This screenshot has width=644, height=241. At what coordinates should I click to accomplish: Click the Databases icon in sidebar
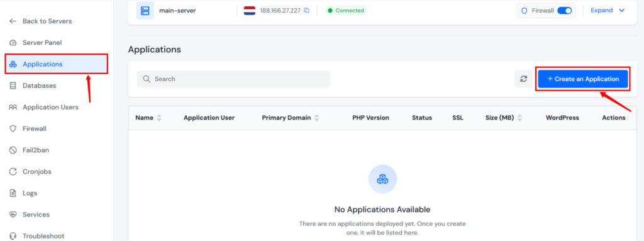click(x=13, y=86)
